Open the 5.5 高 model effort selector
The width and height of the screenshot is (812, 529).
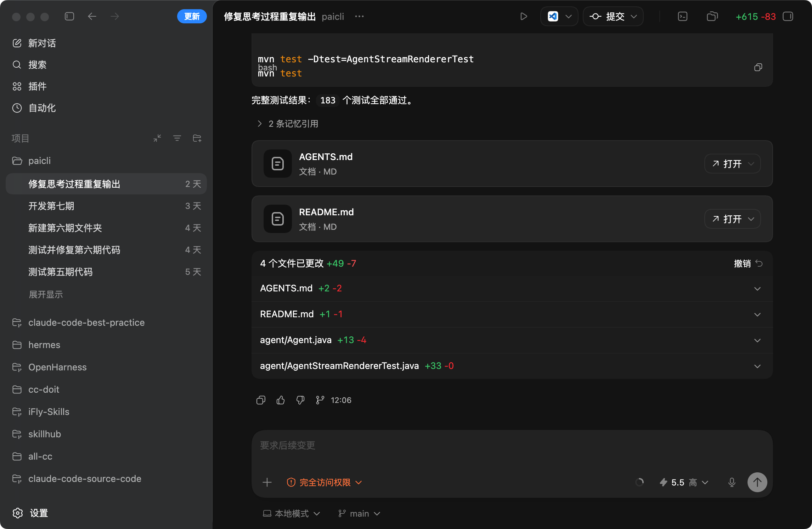point(684,482)
